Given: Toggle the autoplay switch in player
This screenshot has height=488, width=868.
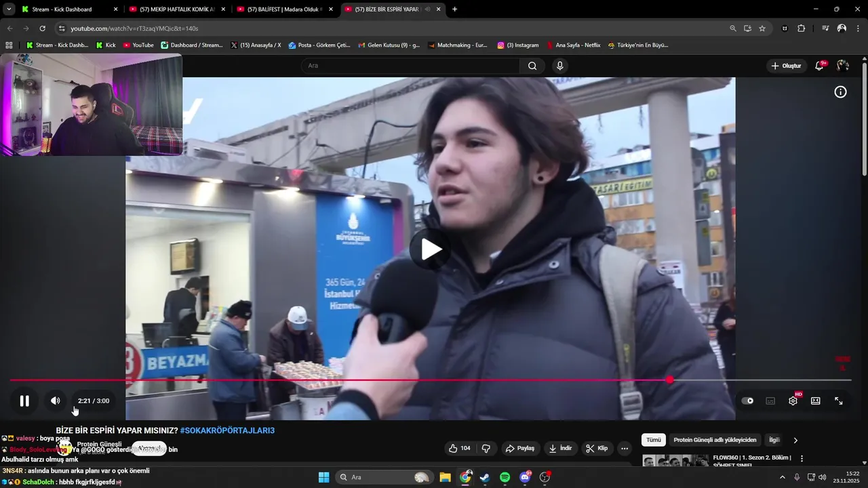Looking at the screenshot, I should click(747, 401).
